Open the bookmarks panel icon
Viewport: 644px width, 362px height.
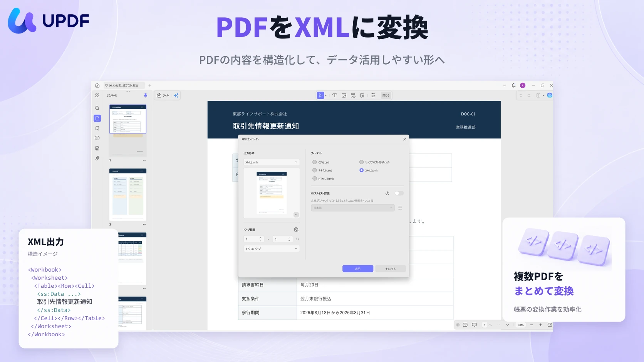tap(97, 128)
